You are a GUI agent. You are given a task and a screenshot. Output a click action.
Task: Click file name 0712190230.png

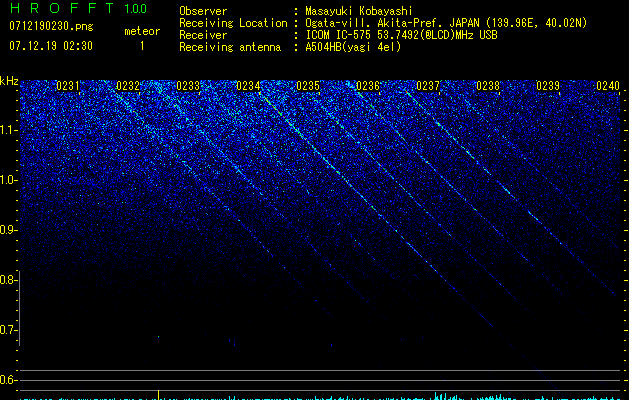point(51,26)
